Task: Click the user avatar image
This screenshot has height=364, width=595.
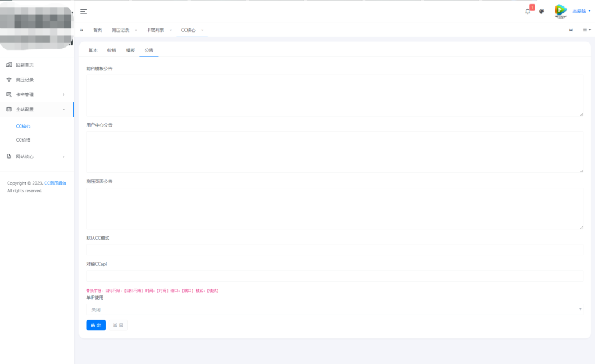Action: (560, 10)
